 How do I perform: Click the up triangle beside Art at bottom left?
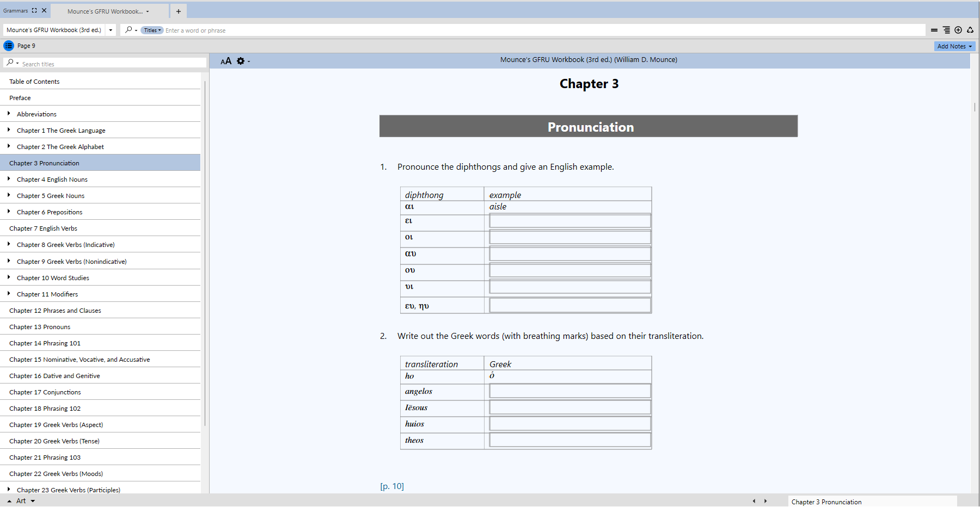(9, 501)
